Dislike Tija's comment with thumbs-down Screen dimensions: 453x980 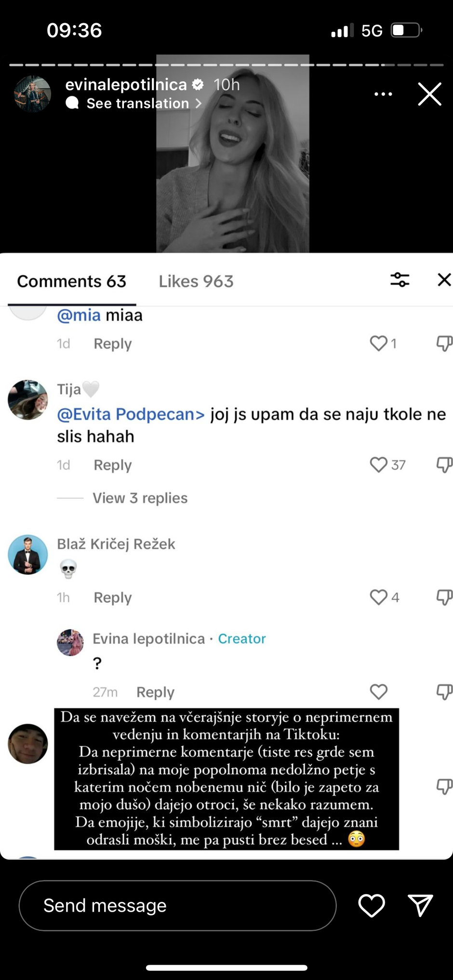point(444,465)
